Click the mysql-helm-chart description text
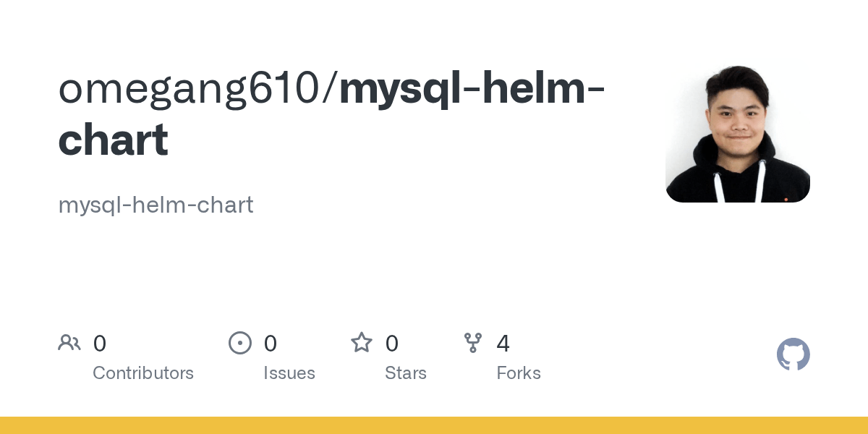The image size is (868, 434). pyautogui.click(x=156, y=205)
